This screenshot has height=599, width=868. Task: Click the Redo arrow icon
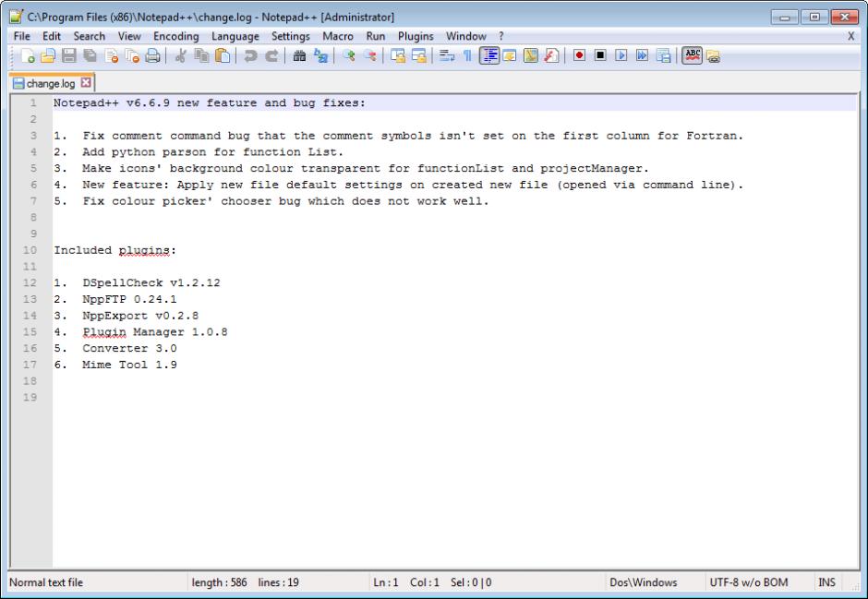271,56
